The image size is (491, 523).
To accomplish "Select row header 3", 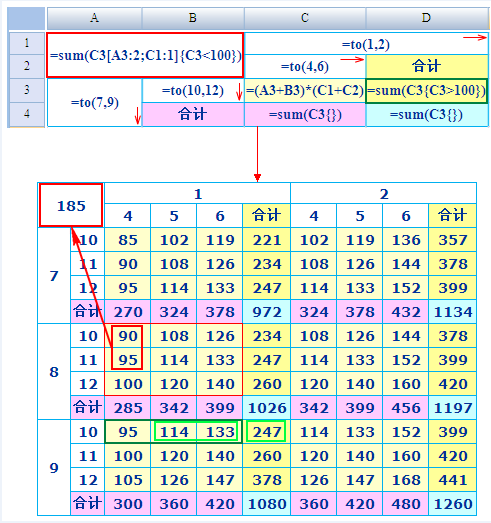I will click(x=27, y=90).
